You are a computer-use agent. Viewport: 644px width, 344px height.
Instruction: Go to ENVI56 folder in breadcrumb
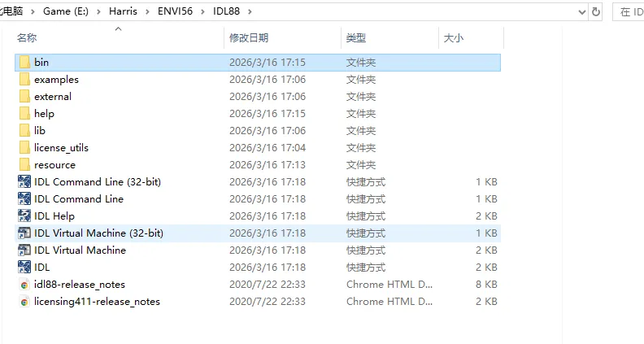(x=175, y=11)
